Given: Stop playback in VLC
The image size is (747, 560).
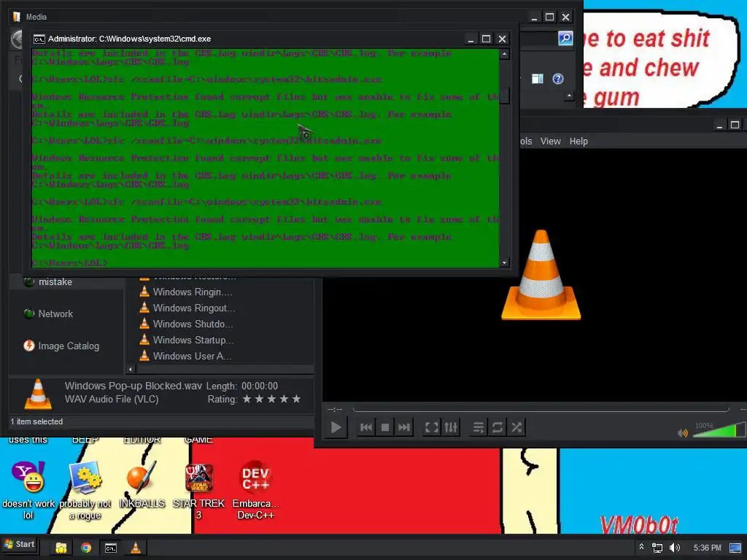Looking at the screenshot, I should (385, 427).
